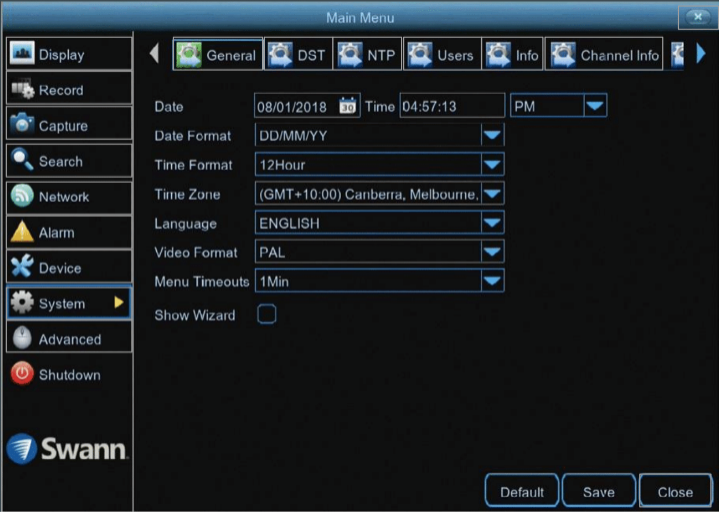Open Search with magnifier icon
Screen dimensions: 719x512
[x=22, y=161]
